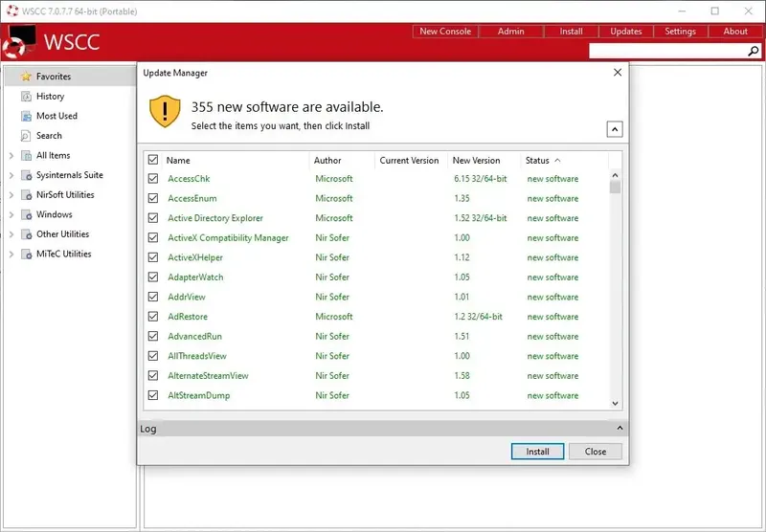Click the WSCC lifebuoy logo
766x532 pixels.
pos(19,41)
